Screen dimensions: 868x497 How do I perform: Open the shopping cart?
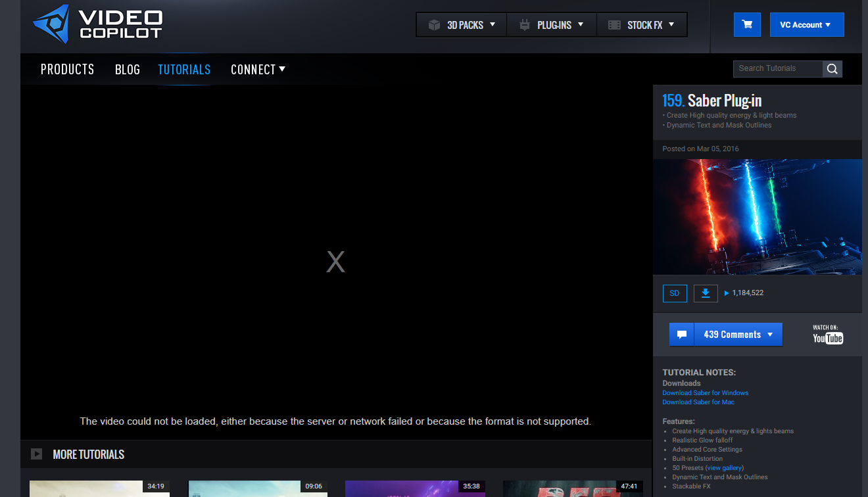(747, 25)
